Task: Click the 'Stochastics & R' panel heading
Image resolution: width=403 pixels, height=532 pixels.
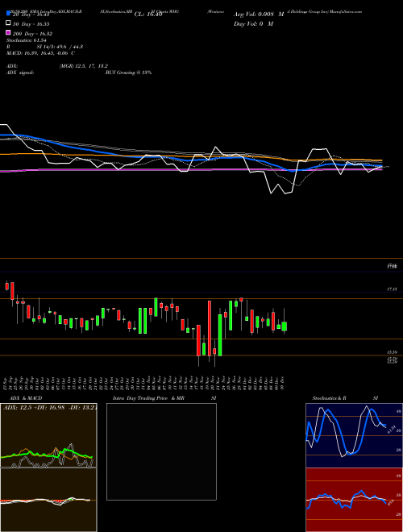Action: [x=330, y=398]
